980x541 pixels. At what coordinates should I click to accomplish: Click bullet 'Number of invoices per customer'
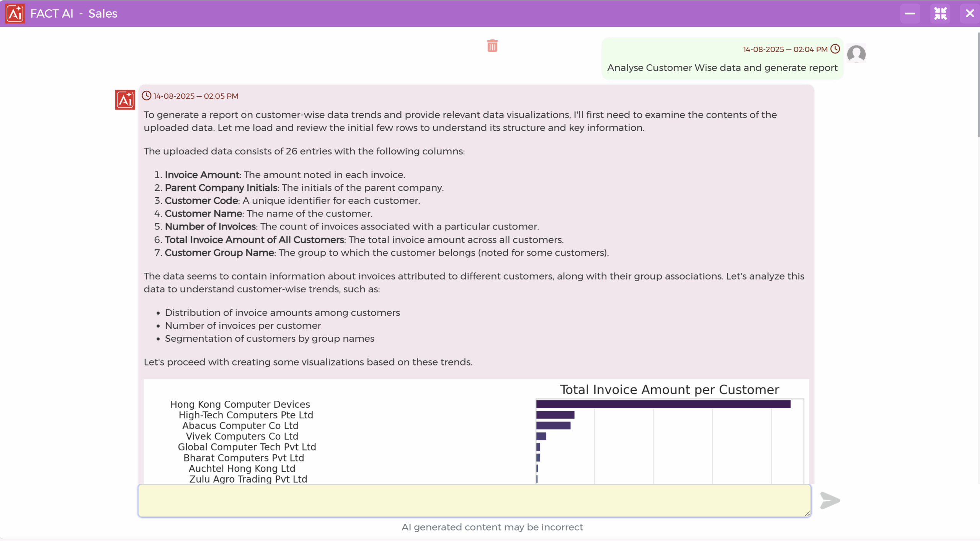[x=243, y=326]
